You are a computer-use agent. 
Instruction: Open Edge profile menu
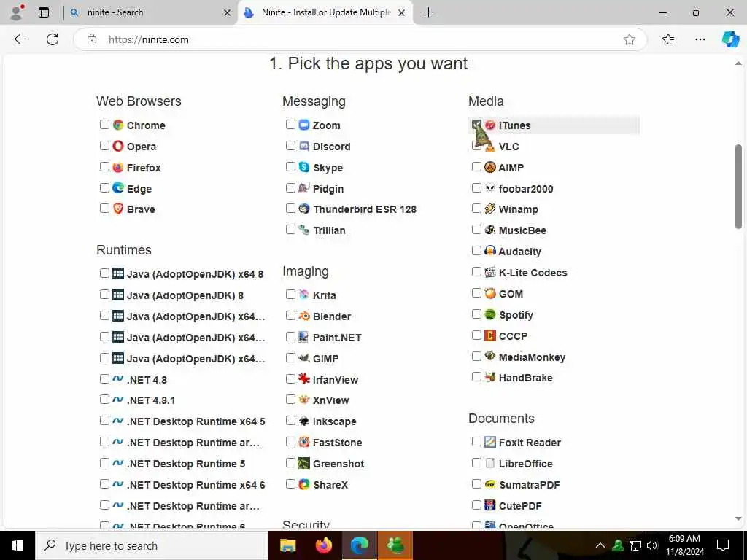tap(17, 12)
